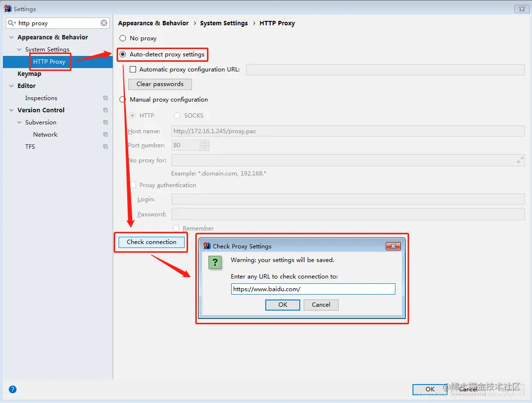This screenshot has height=403, width=532.
Task: Click OK at the Settings window bottom
Action: coord(430,389)
